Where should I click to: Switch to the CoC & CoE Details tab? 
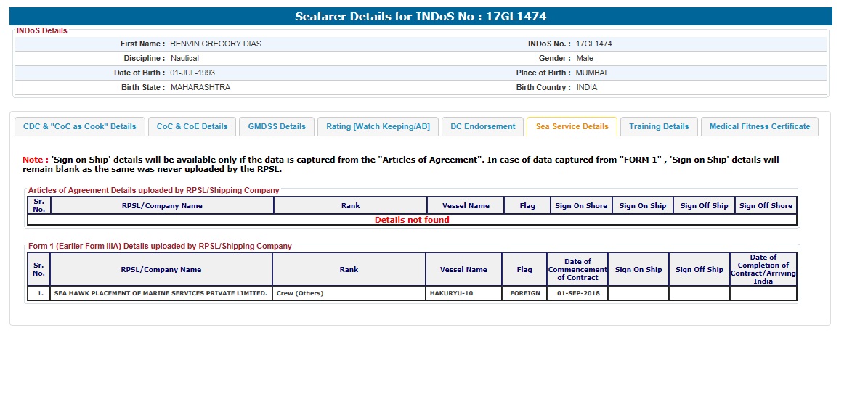192,126
